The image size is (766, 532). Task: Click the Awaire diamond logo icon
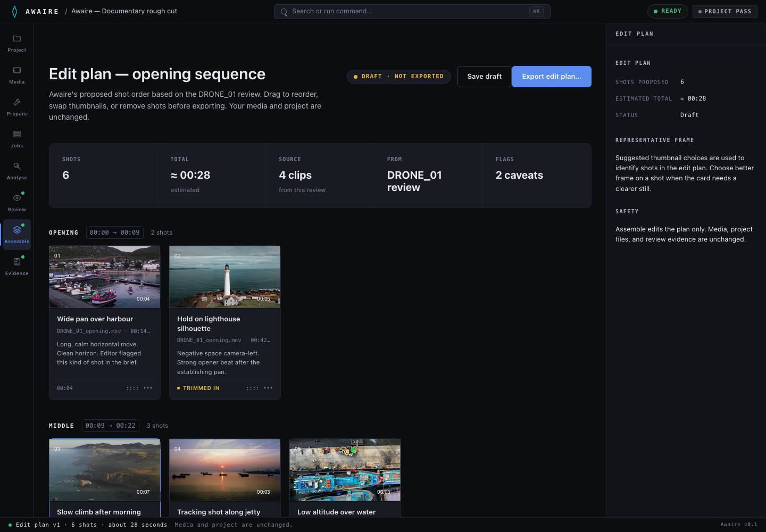point(14,11)
